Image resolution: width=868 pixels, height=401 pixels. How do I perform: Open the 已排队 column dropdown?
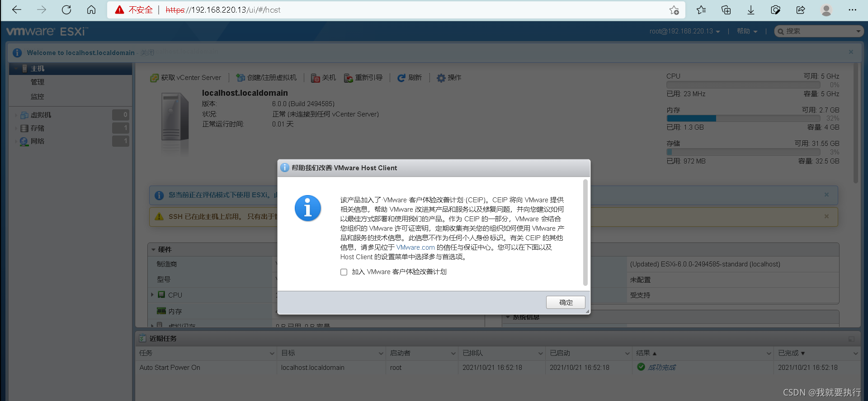(x=541, y=353)
